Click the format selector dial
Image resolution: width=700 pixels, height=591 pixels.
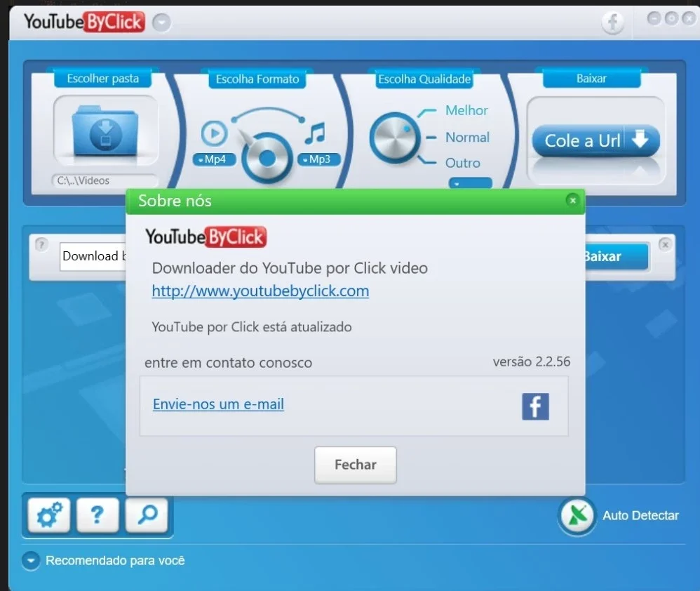(x=267, y=158)
